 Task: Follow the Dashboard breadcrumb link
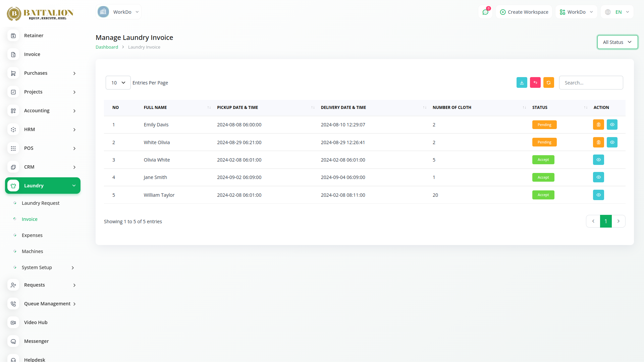click(x=107, y=47)
